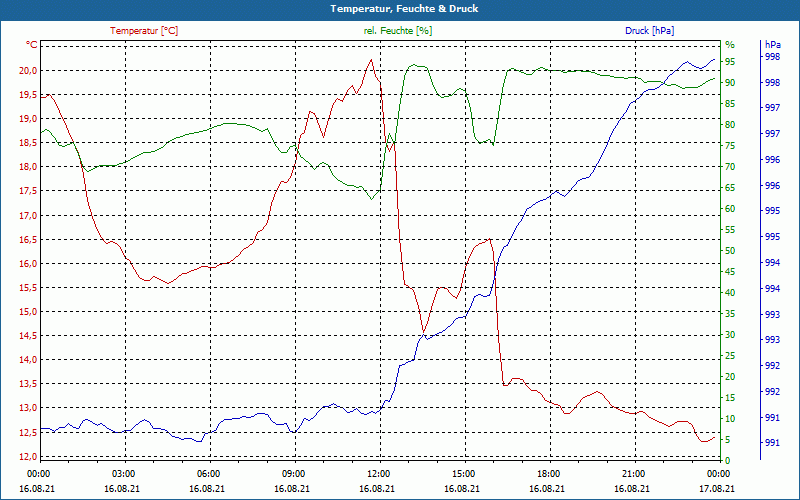Click temperature axis tick '12,5'
This screenshot has height=500, width=800.
tap(28, 432)
